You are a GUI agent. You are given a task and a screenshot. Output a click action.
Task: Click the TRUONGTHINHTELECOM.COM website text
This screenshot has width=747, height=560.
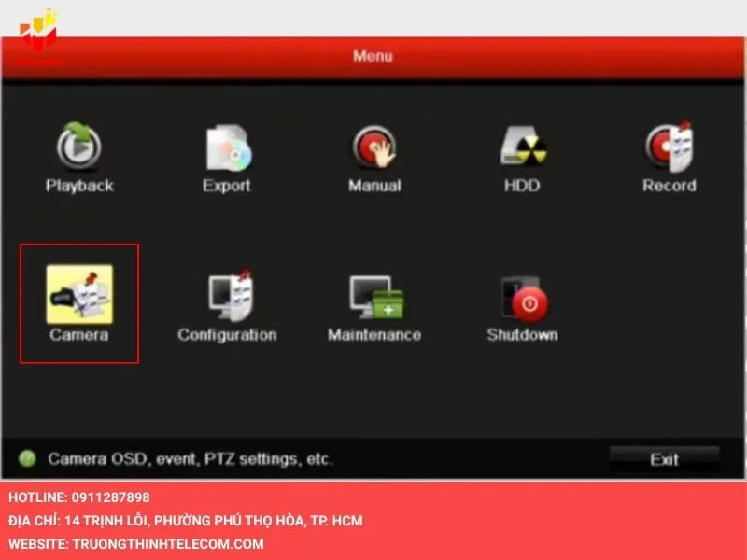click(x=167, y=543)
